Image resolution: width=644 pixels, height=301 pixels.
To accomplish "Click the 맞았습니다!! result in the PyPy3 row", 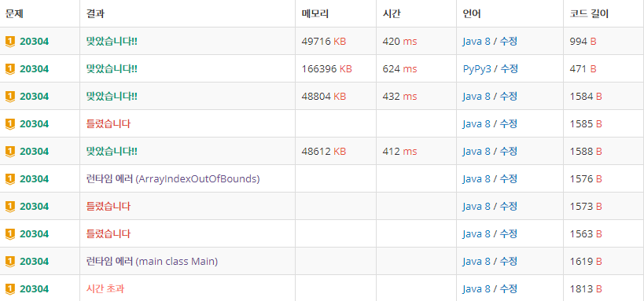I will coord(112,68).
